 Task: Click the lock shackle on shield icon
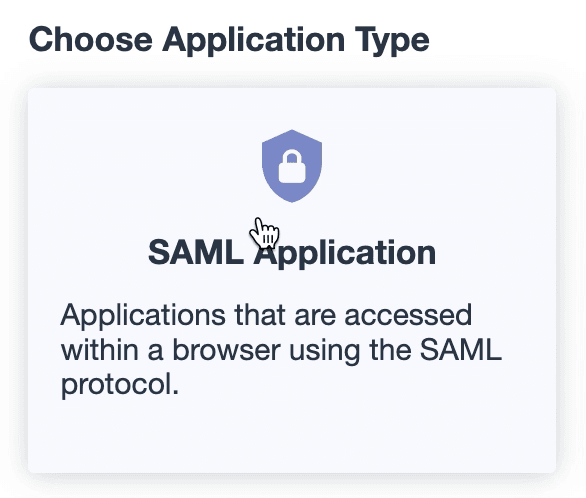292,156
